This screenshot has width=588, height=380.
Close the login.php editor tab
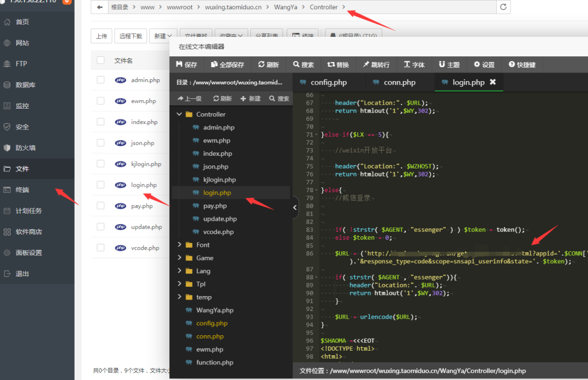492,82
